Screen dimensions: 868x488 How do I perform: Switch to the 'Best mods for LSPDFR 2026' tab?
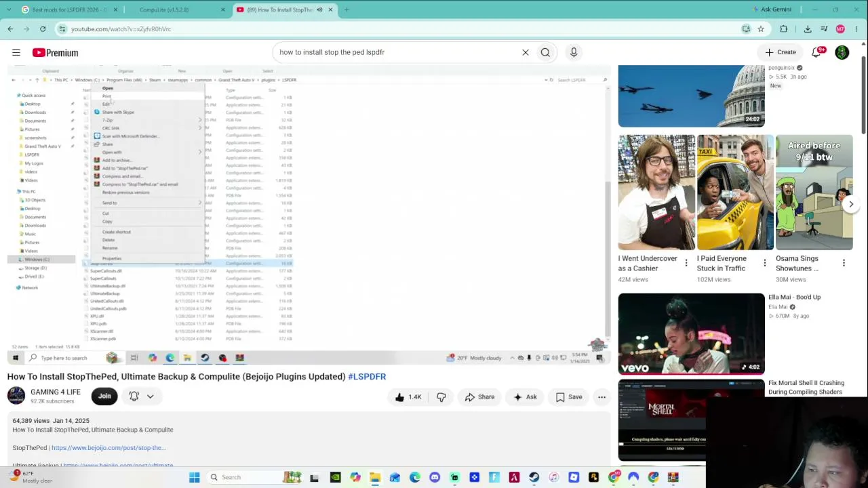pyautogui.click(x=70, y=9)
